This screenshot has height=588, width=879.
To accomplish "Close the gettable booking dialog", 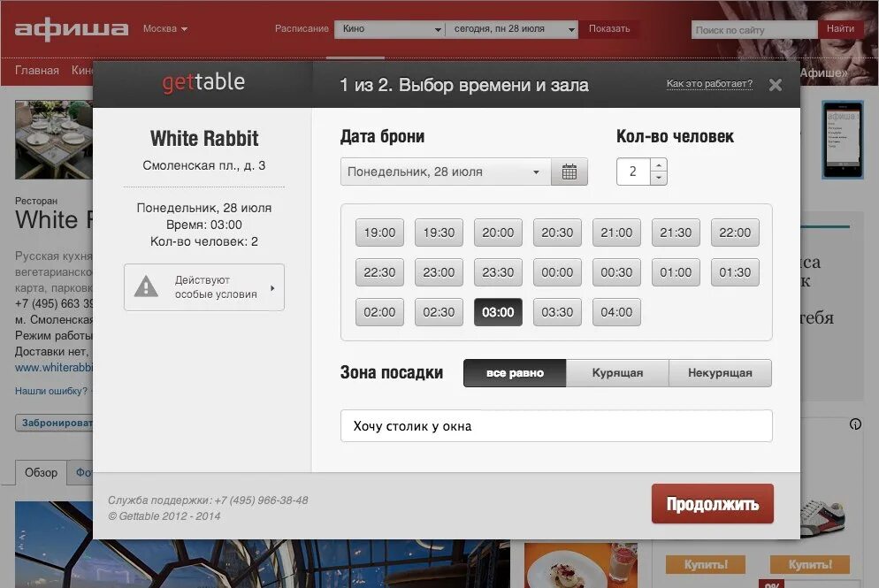I will [776, 85].
